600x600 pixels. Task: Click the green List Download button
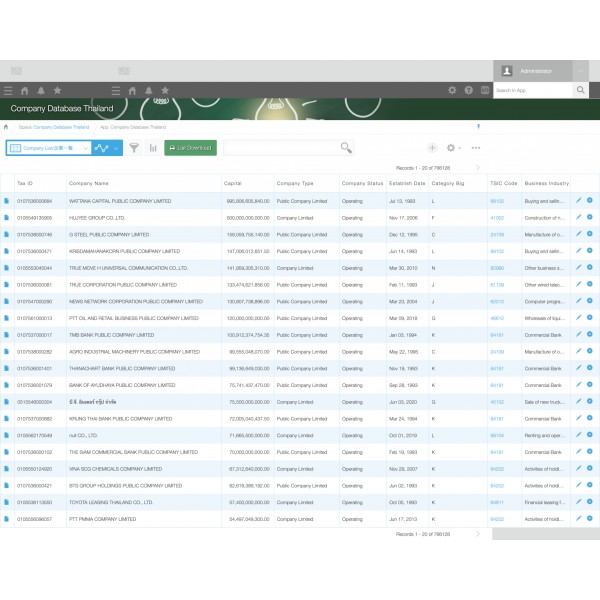191,148
